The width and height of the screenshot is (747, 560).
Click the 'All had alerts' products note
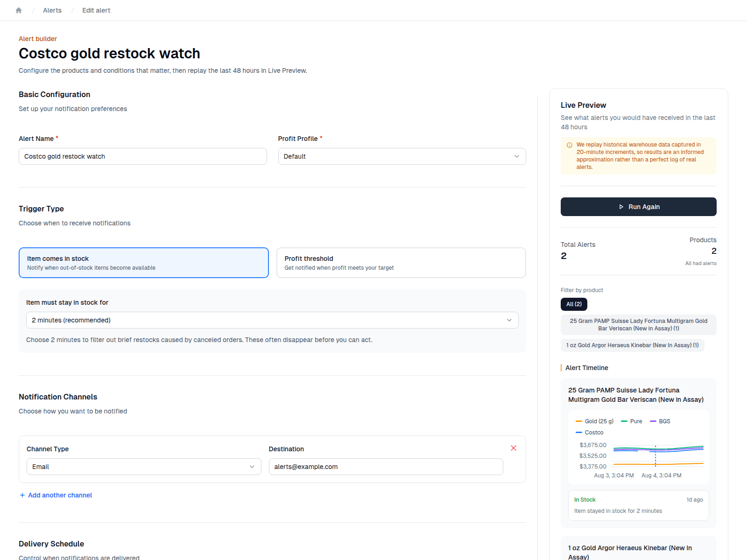pos(701,263)
